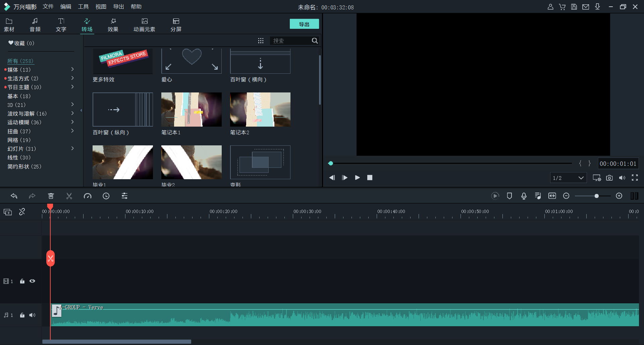Expand the 媒体 (13) category
The width and height of the screenshot is (644, 345).
(72, 69)
